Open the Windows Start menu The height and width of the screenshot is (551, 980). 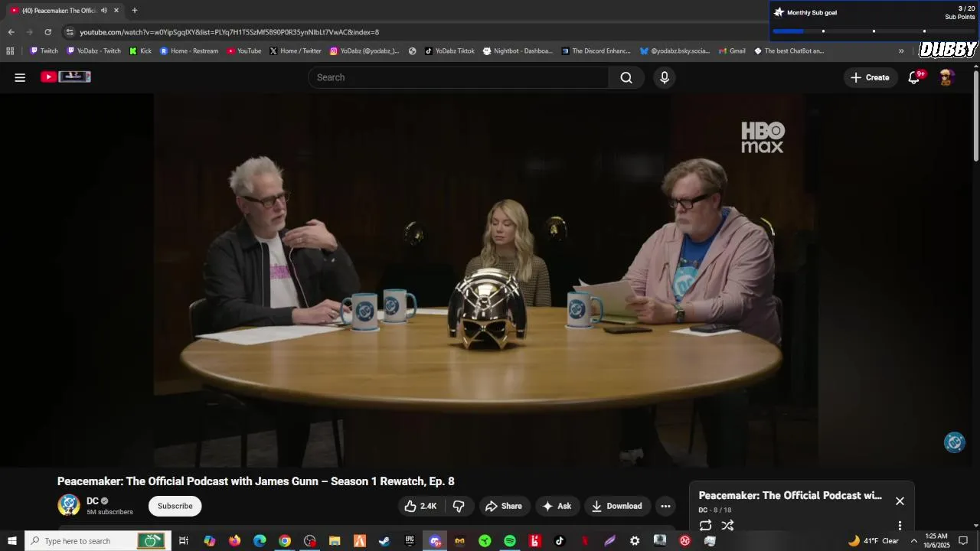pyautogui.click(x=11, y=541)
